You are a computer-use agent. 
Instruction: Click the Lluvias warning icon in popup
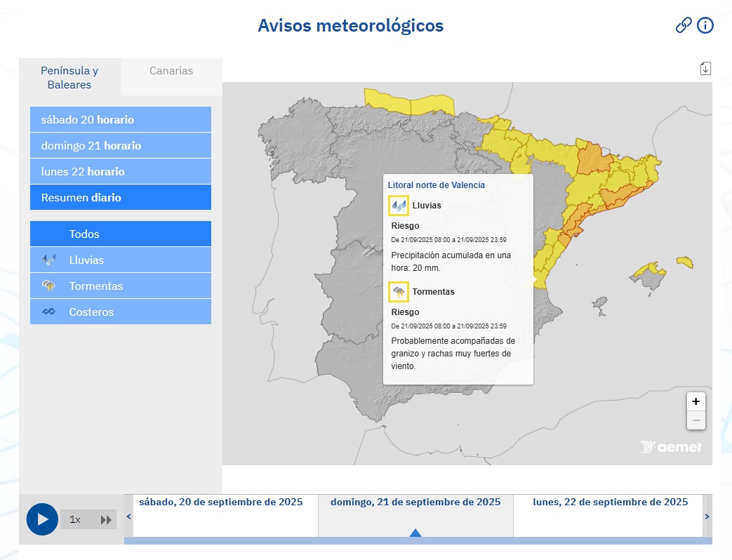click(x=397, y=205)
